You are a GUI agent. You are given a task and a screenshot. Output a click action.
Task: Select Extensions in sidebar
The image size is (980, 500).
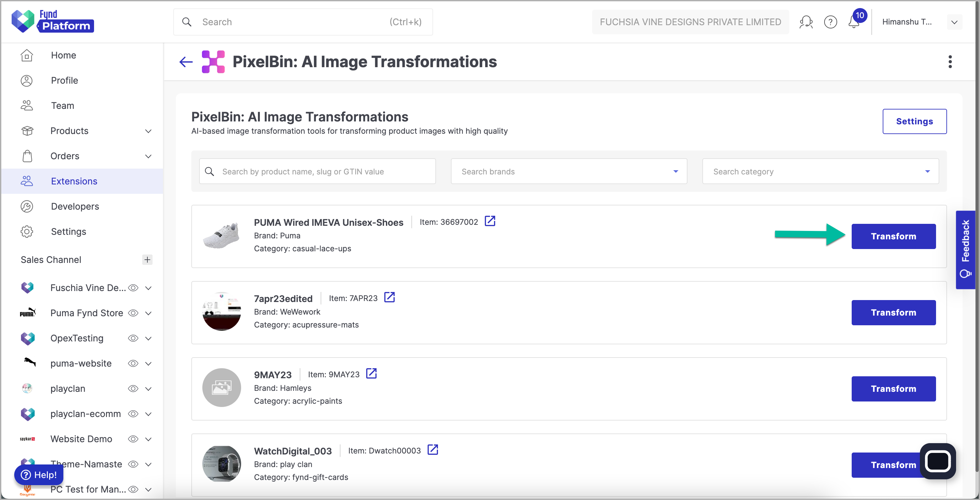82,181
